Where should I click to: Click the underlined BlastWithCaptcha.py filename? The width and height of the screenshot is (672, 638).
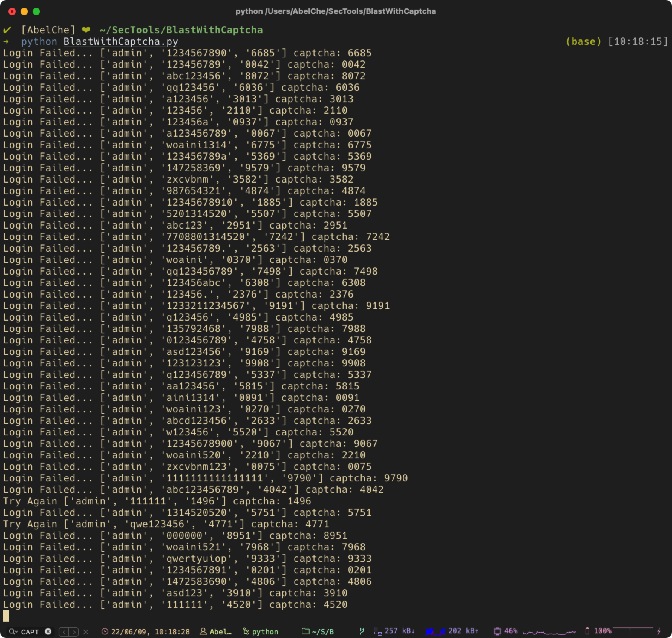120,41
